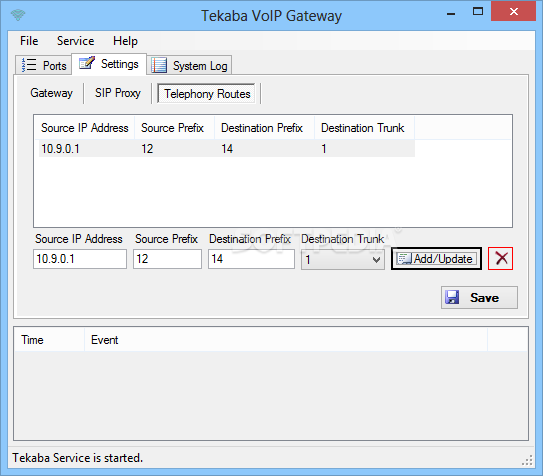Click the Tekaba app icon in title bar
543x476 pixels.
coord(18,15)
